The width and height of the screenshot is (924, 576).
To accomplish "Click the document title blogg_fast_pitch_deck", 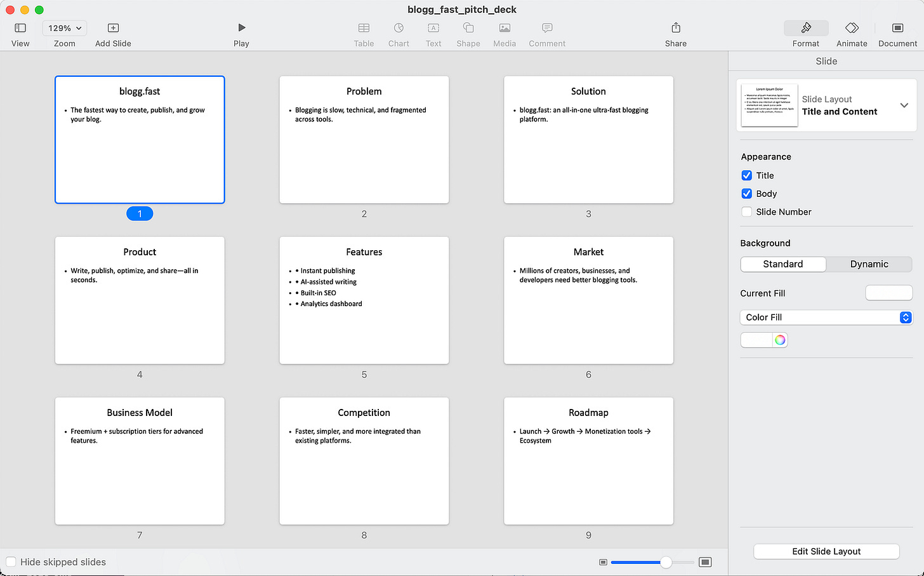I will (x=462, y=10).
